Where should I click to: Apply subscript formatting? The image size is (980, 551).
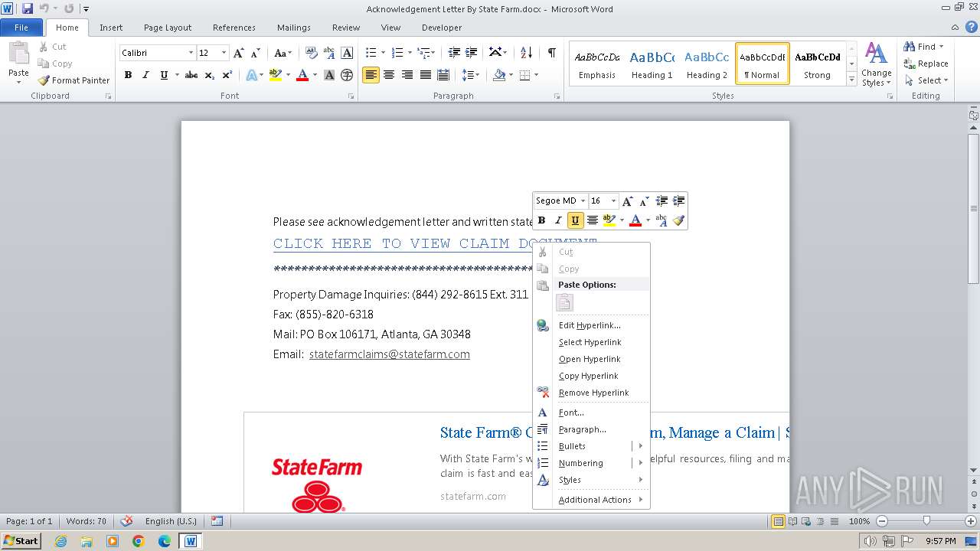[210, 75]
